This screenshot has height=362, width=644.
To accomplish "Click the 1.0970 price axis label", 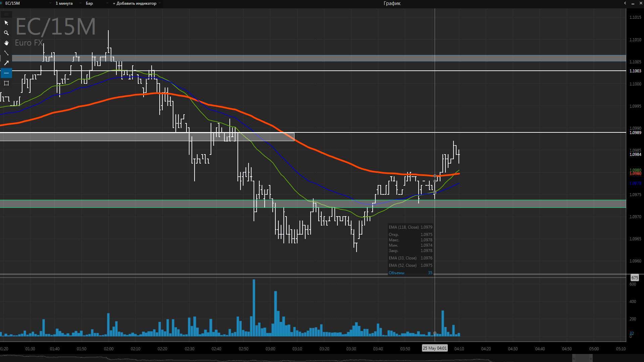I will pyautogui.click(x=635, y=217).
